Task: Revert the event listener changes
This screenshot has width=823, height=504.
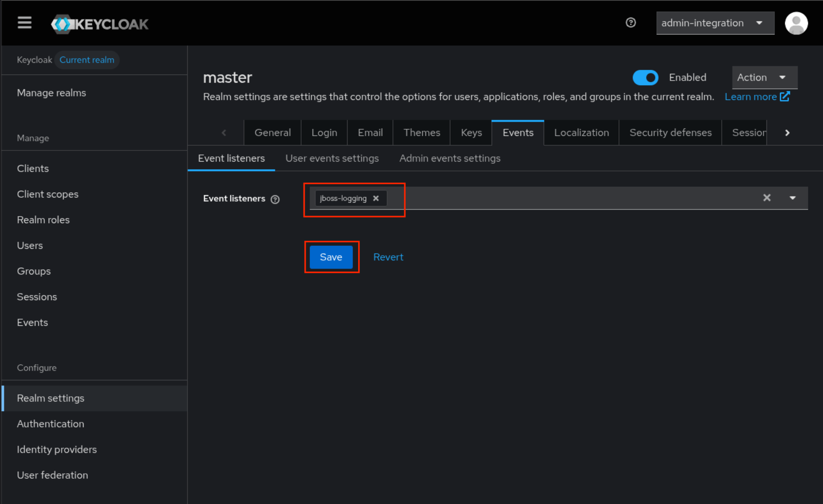Action: pos(388,257)
